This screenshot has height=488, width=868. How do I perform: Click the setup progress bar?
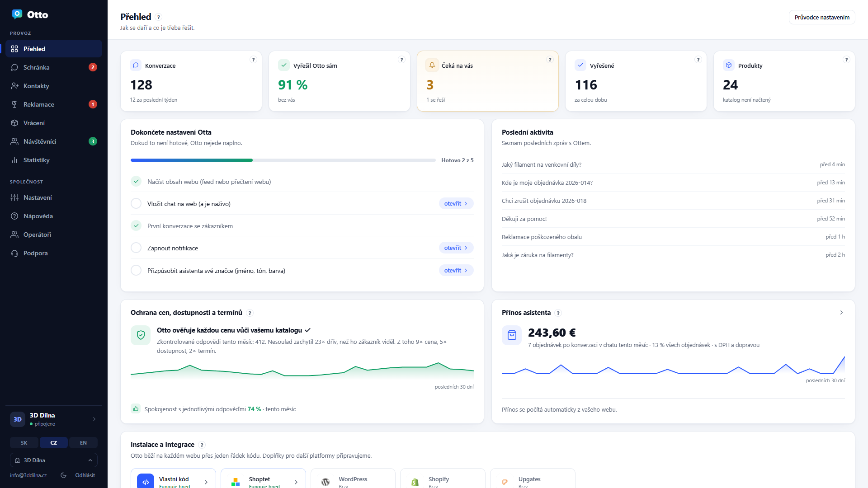tap(283, 160)
